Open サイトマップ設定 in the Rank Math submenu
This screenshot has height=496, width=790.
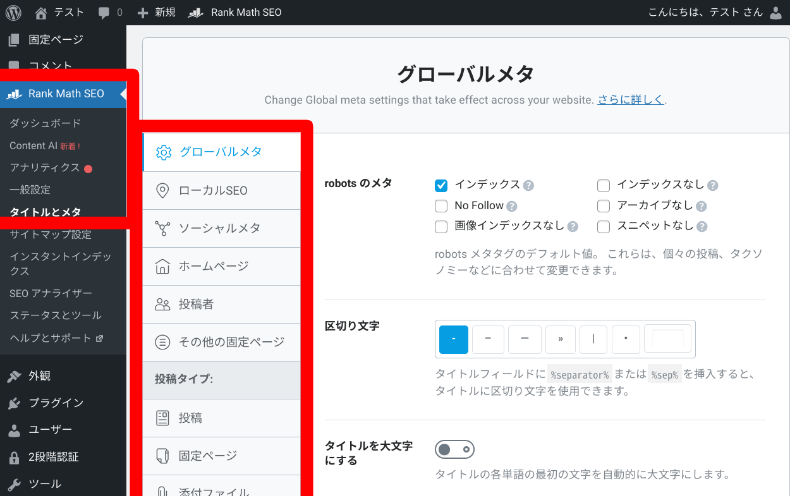(x=50, y=234)
